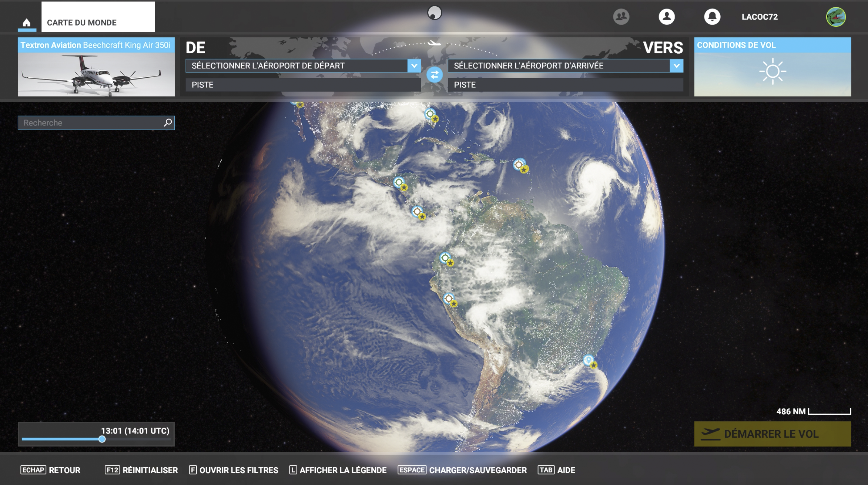Image resolution: width=868 pixels, height=485 pixels.
Task: Expand the departure airport dropdown arrow
Action: click(x=414, y=66)
